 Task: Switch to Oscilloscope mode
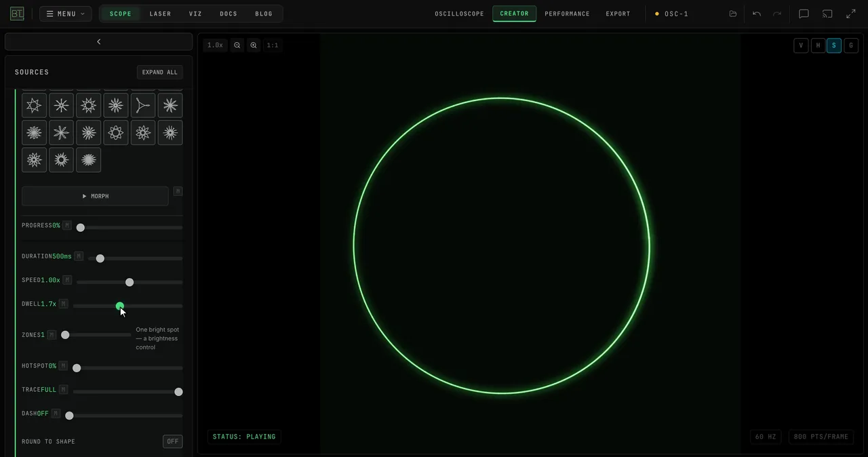[x=460, y=14]
